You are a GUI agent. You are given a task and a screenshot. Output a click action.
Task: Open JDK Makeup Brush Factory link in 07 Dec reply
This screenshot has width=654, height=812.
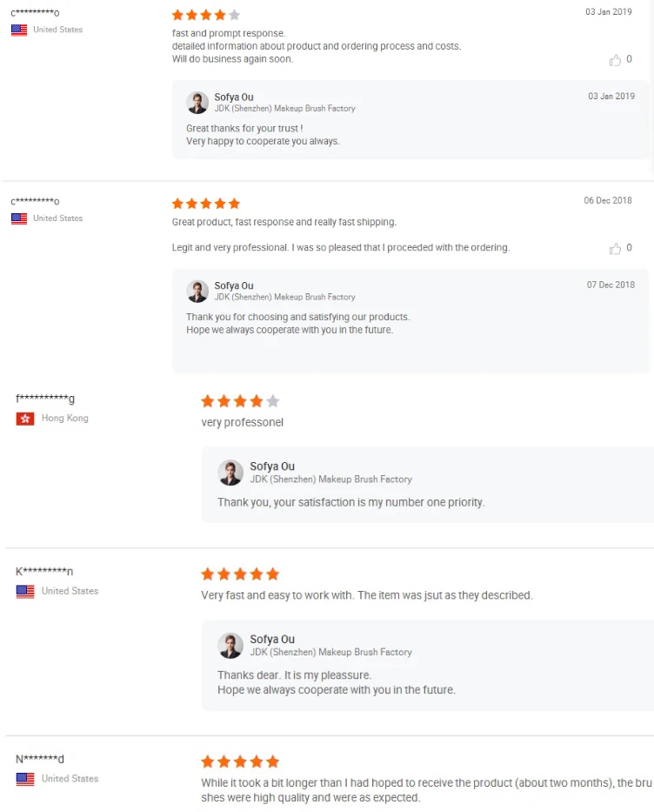click(284, 297)
